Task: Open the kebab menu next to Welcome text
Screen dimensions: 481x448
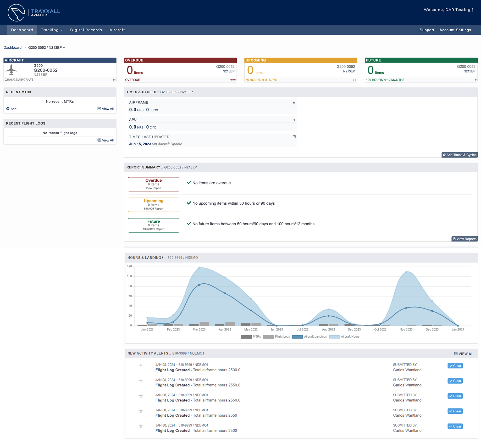Action: pyautogui.click(x=472, y=10)
